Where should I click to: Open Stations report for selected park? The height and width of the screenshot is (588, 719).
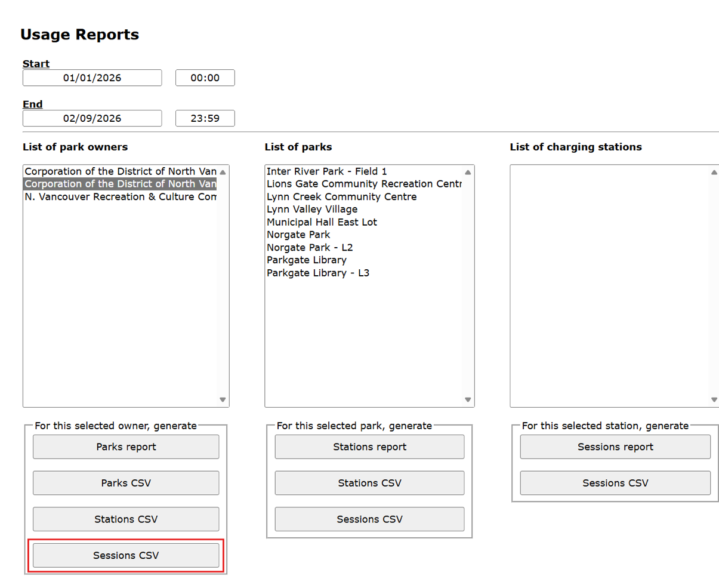point(369,447)
